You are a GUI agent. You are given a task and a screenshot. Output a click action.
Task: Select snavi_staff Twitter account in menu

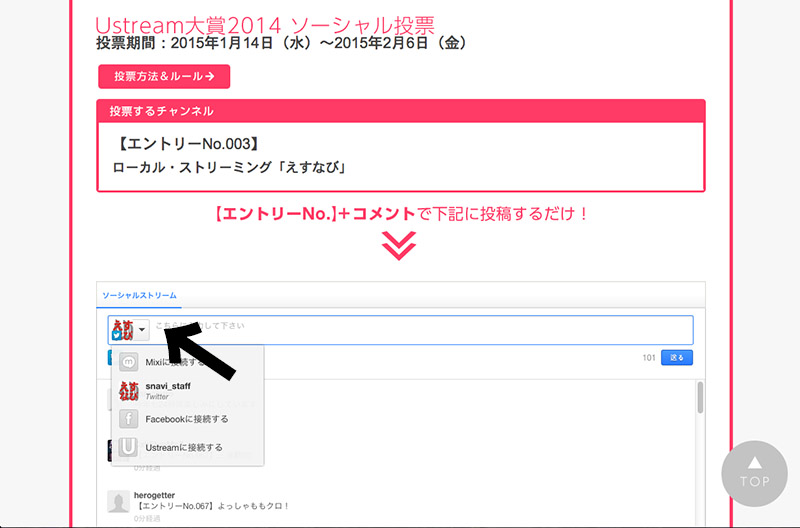pos(187,391)
